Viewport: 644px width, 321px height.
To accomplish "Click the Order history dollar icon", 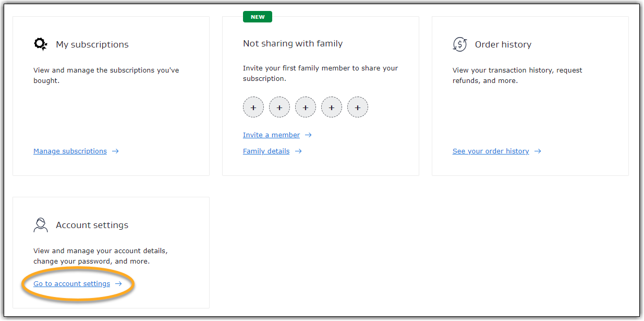I will (x=459, y=44).
